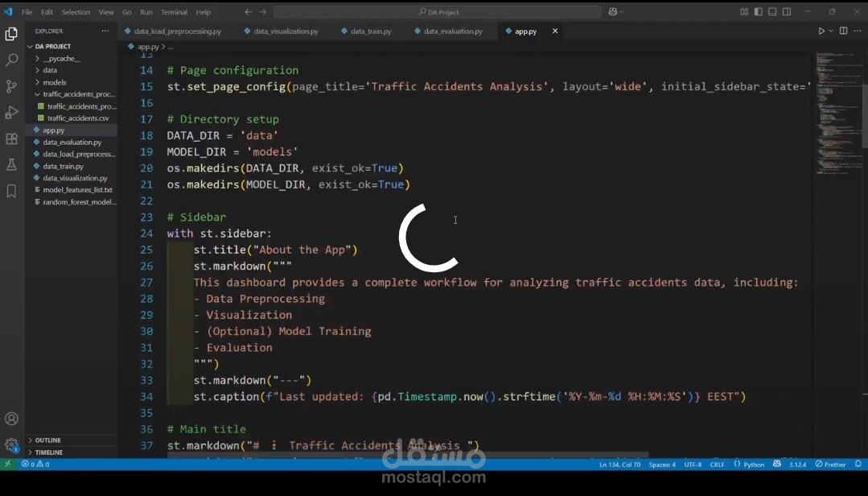Run the Python file with play icon
Viewport: 868px width, 496px height.
[x=821, y=31]
